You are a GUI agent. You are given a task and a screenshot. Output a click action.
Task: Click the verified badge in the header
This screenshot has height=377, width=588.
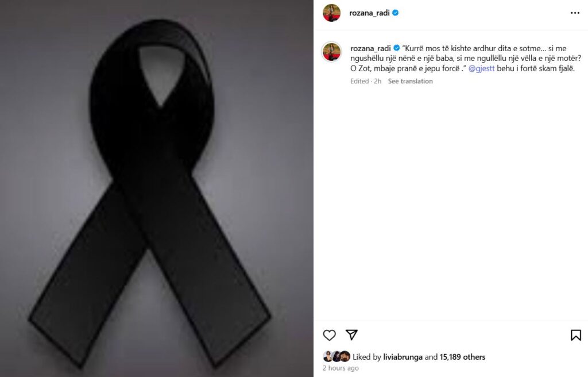coord(395,13)
